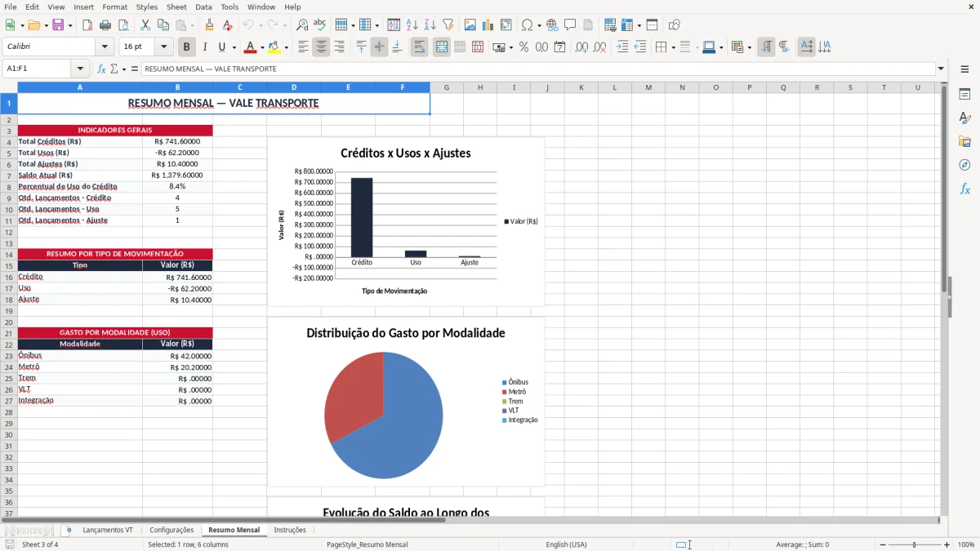Toggle Wrap Text button

(x=419, y=47)
